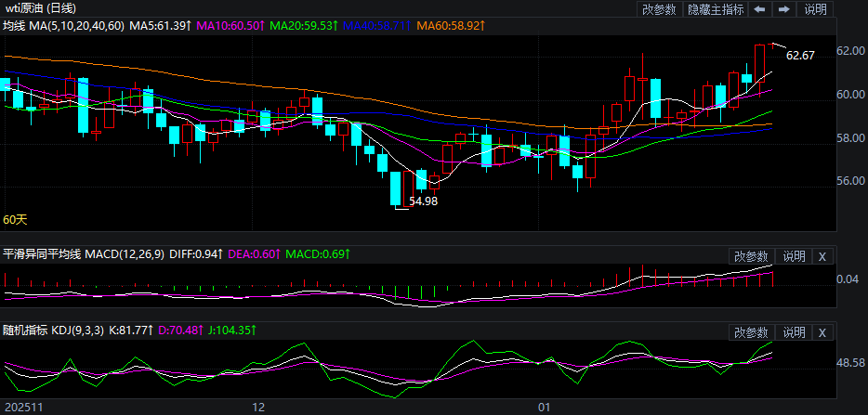Click the 平滑异同平均线 MACD(12,26,9) indicator label

tap(84, 254)
